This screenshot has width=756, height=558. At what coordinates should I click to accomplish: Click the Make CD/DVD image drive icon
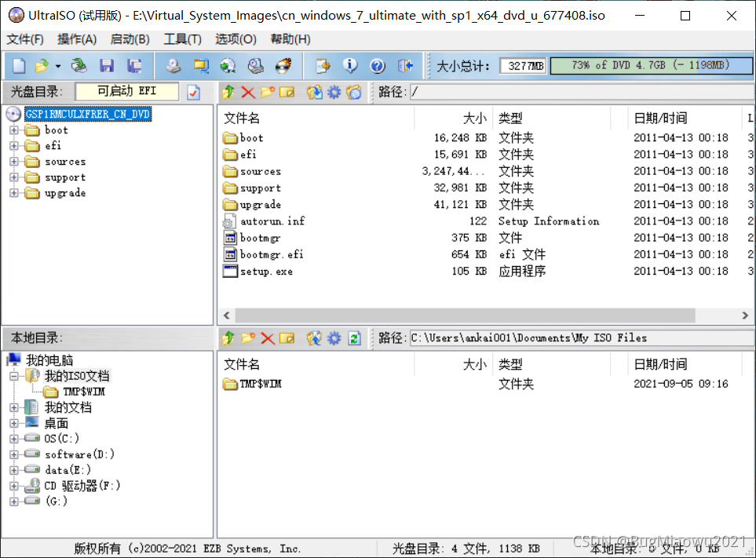point(173,66)
